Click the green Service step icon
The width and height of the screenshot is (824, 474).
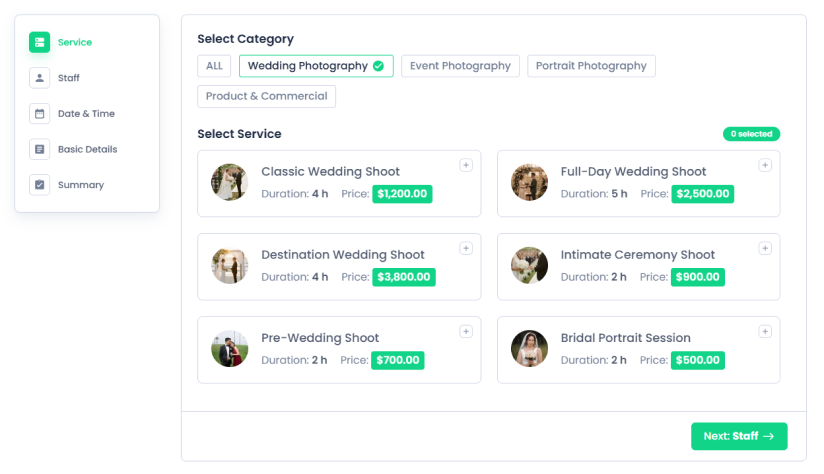pos(39,42)
